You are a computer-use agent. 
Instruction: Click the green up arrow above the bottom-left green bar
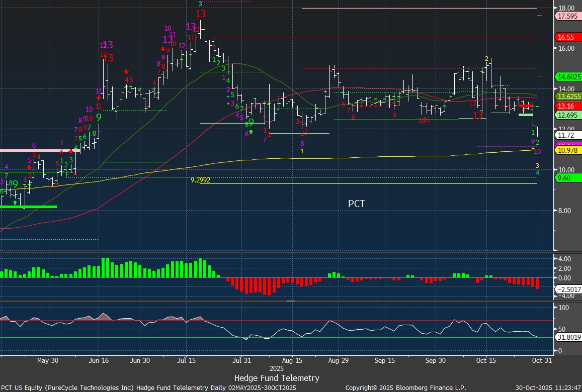[x=15, y=202]
